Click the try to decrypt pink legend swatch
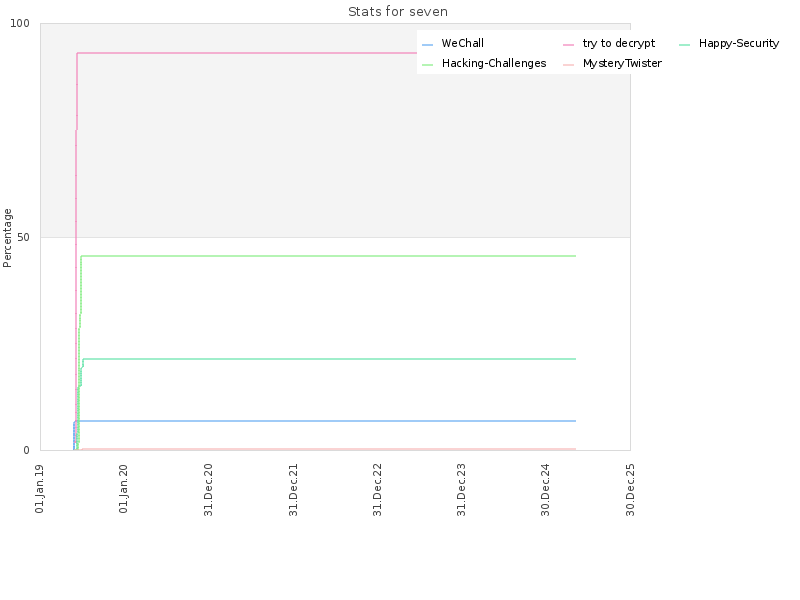 point(568,45)
